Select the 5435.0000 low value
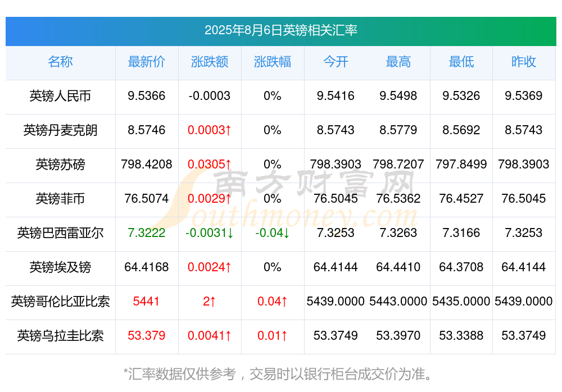This screenshot has width=562, height=392. pos(461,302)
